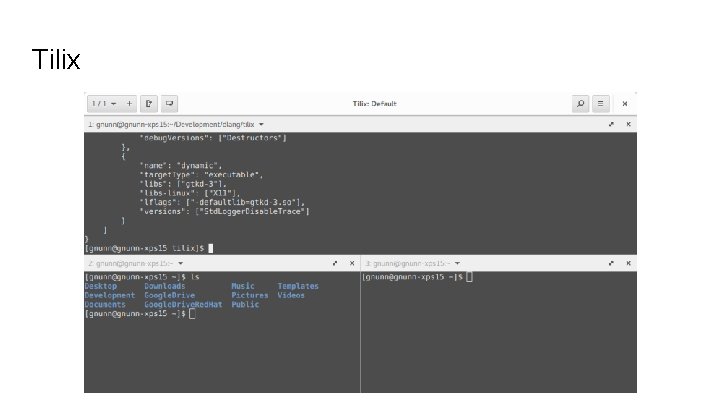The height and width of the screenshot is (405, 720).
Task: Click the GoogleDriveRedHat directory name
Action: coord(183,304)
